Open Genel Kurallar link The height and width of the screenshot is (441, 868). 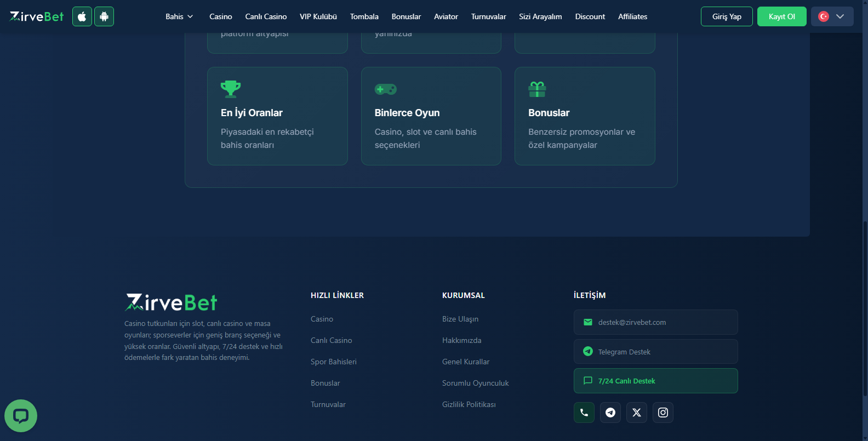[466, 362]
